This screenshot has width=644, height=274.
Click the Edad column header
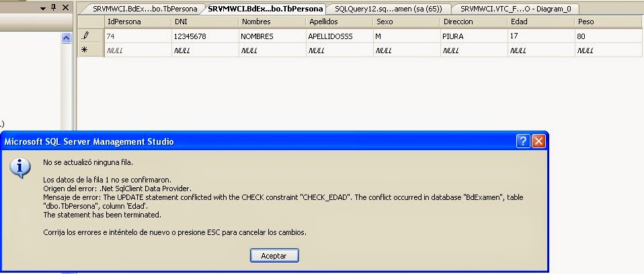point(541,22)
